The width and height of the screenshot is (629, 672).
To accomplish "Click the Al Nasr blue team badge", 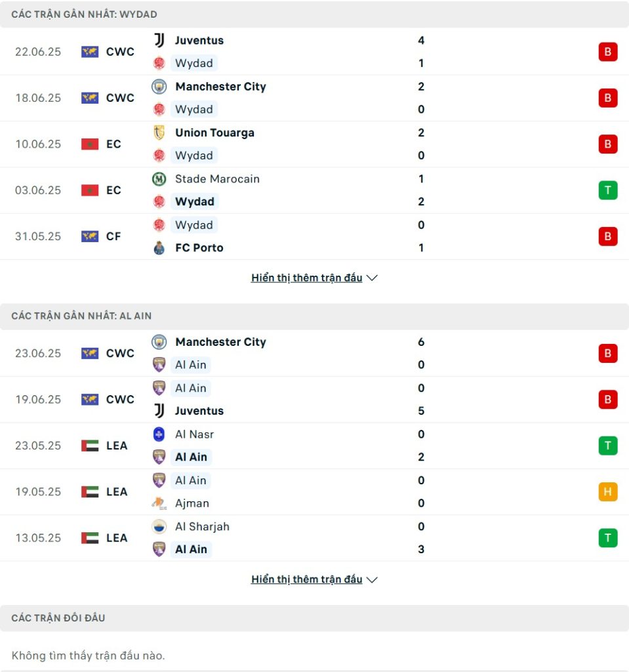I will [159, 434].
